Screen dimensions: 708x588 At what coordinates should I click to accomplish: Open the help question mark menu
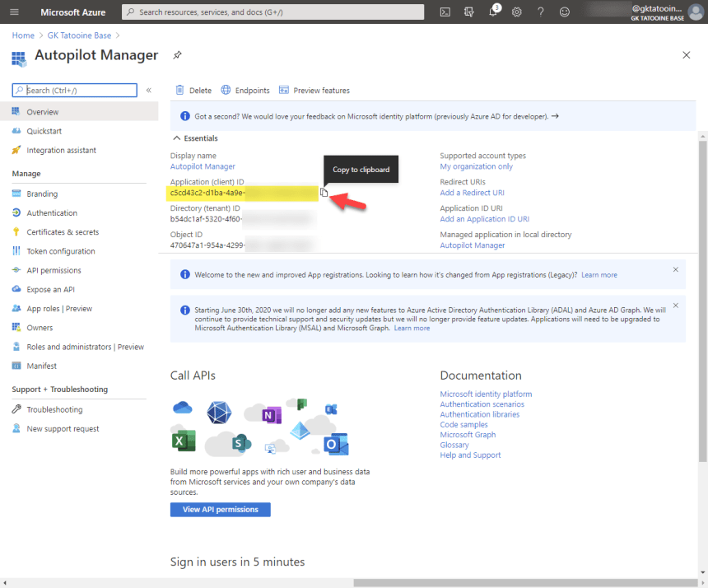coord(541,12)
